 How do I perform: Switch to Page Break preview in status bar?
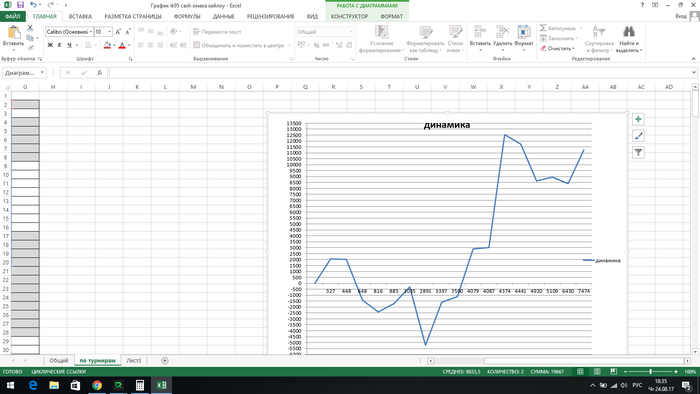click(613, 372)
